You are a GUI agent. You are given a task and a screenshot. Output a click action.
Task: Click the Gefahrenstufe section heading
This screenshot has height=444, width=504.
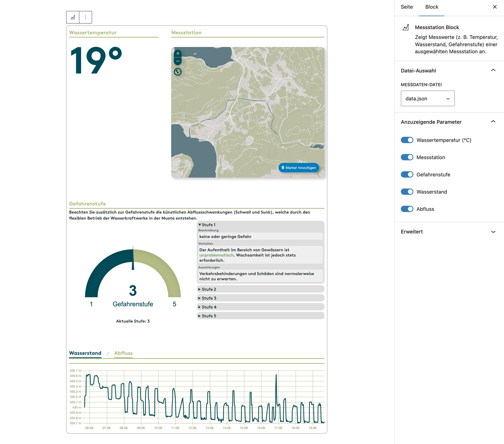tap(87, 204)
